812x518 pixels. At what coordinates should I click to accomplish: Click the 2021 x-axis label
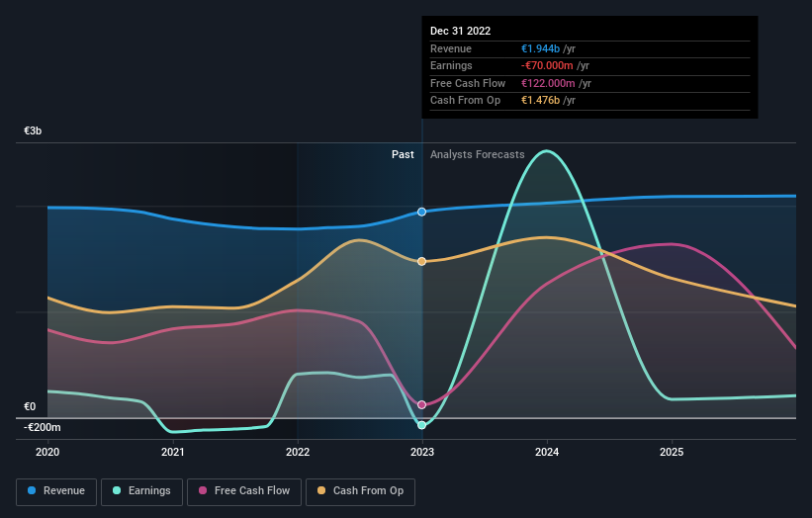(x=172, y=452)
